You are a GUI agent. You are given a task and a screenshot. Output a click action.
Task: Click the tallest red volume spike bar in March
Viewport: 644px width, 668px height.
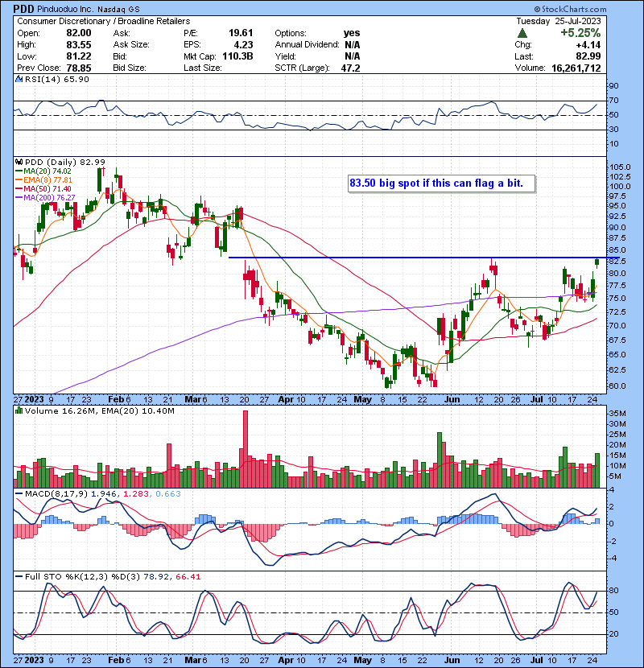[x=245, y=449]
